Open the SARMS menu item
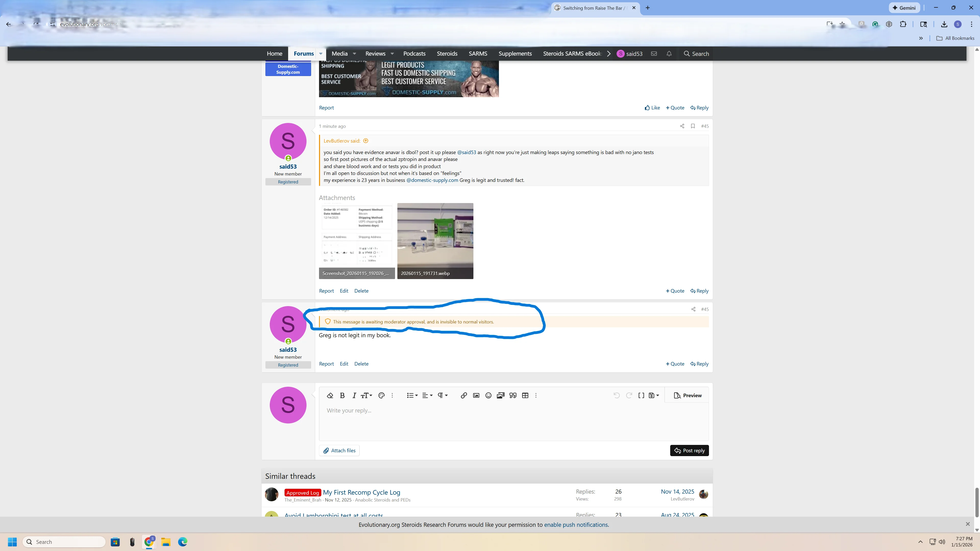The width and height of the screenshot is (980, 551). (x=478, y=54)
